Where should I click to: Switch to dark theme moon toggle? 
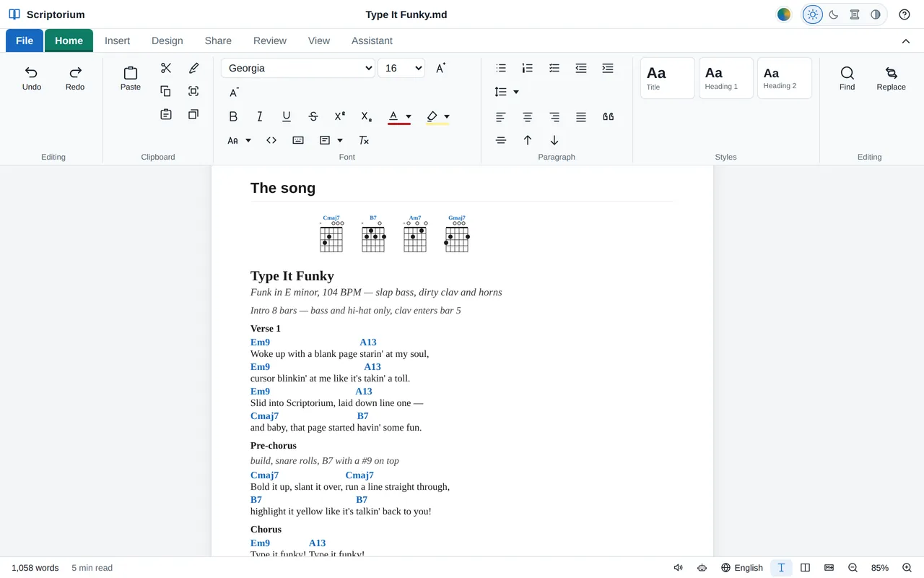tap(834, 14)
